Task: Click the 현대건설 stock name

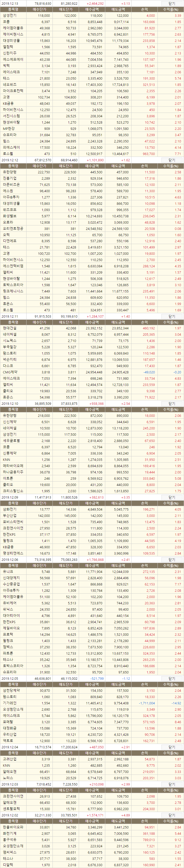Action: pos(10,328)
